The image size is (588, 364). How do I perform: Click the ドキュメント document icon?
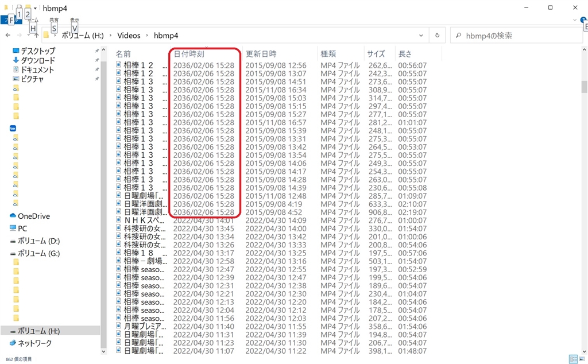tap(16, 69)
